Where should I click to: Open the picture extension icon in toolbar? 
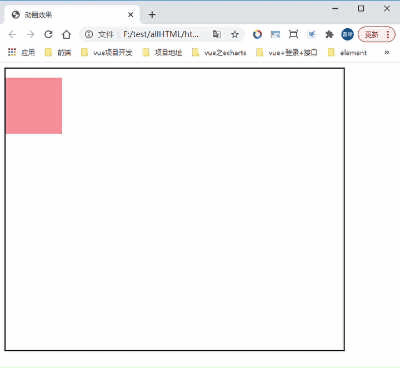(275, 34)
